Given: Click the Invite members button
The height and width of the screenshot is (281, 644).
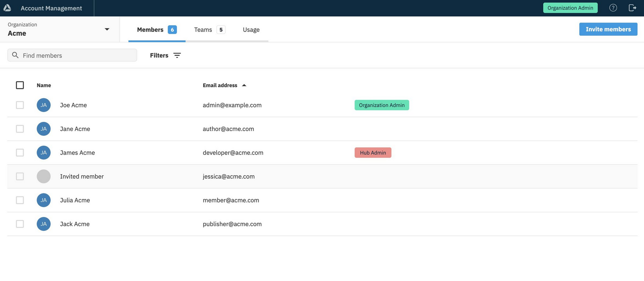Looking at the screenshot, I should click(608, 29).
